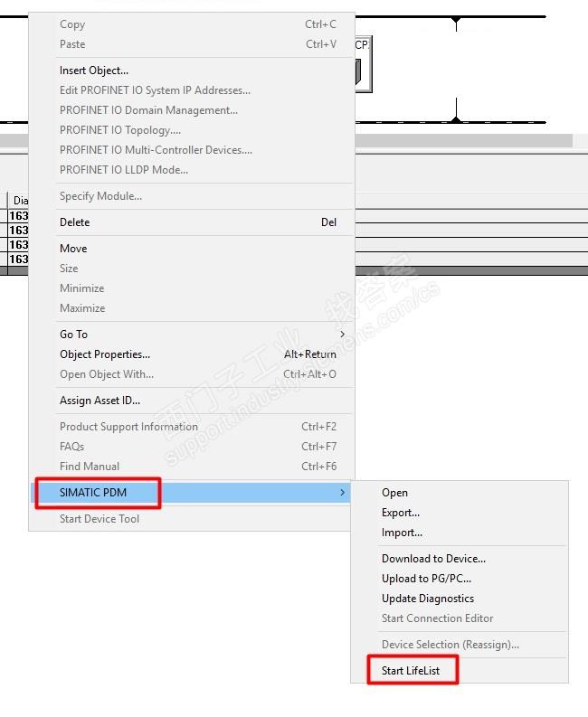Select PROFINET IO Topology entry
This screenshot has width=588, height=717.
(x=191, y=130)
